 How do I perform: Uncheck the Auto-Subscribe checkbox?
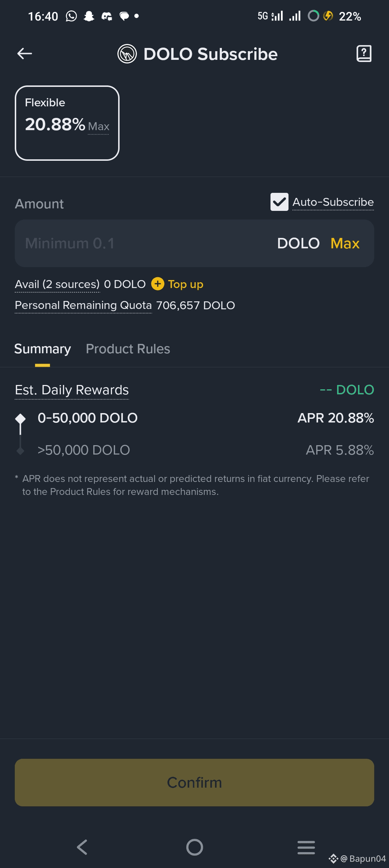(279, 202)
